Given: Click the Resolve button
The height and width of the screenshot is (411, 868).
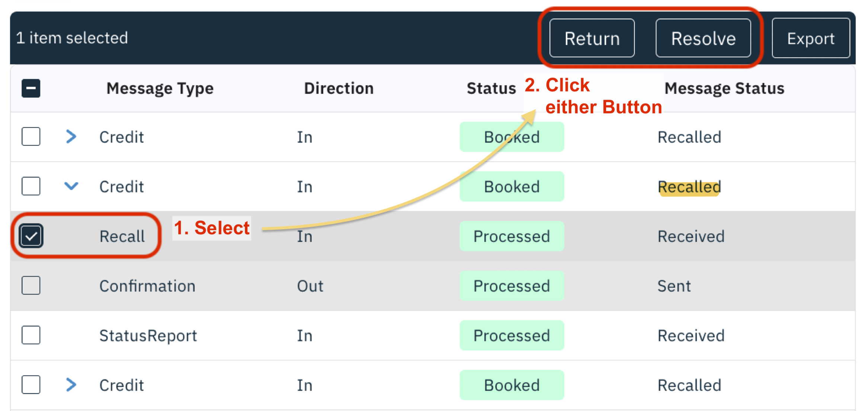Looking at the screenshot, I should [703, 38].
